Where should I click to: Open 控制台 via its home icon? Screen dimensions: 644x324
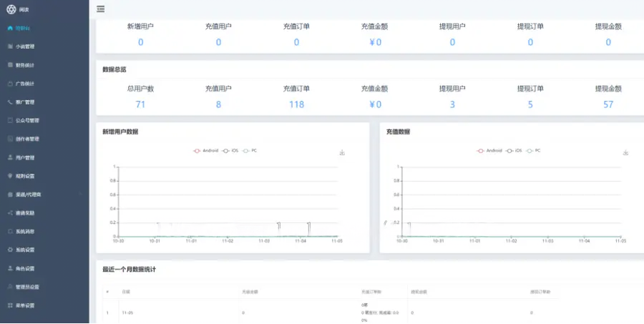(x=10, y=28)
